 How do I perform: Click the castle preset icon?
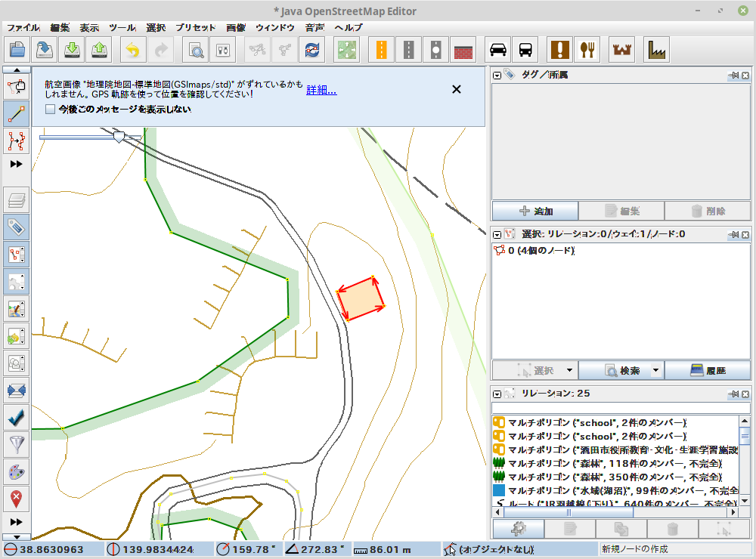click(x=621, y=50)
